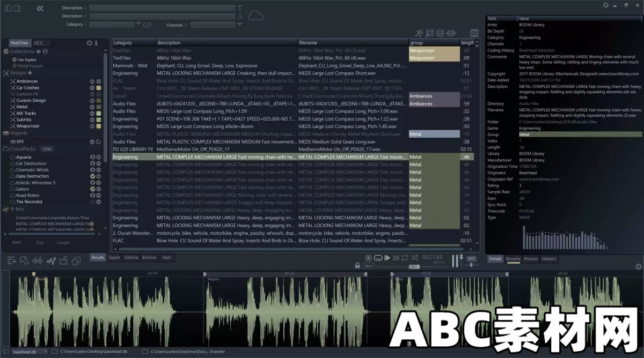Image resolution: width=644 pixels, height=358 pixels.
Task: Pin the PeekTree panel
Action: point(96,43)
